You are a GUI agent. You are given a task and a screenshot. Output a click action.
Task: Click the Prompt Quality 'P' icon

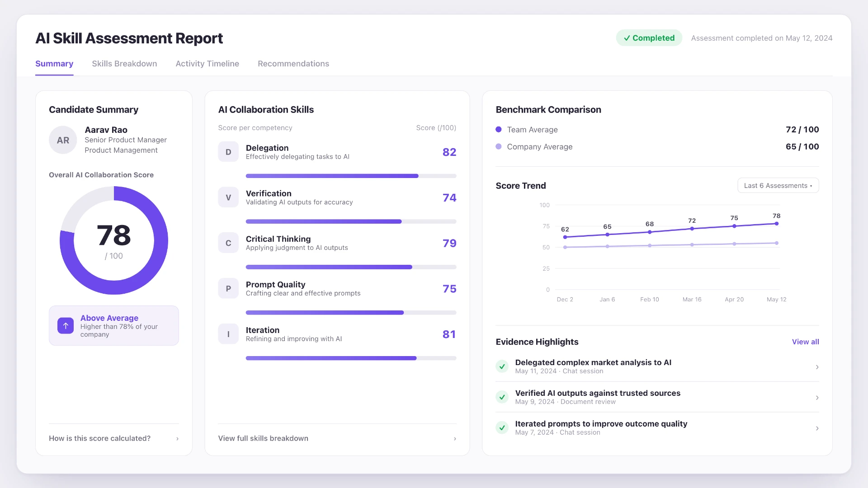pyautogui.click(x=228, y=289)
